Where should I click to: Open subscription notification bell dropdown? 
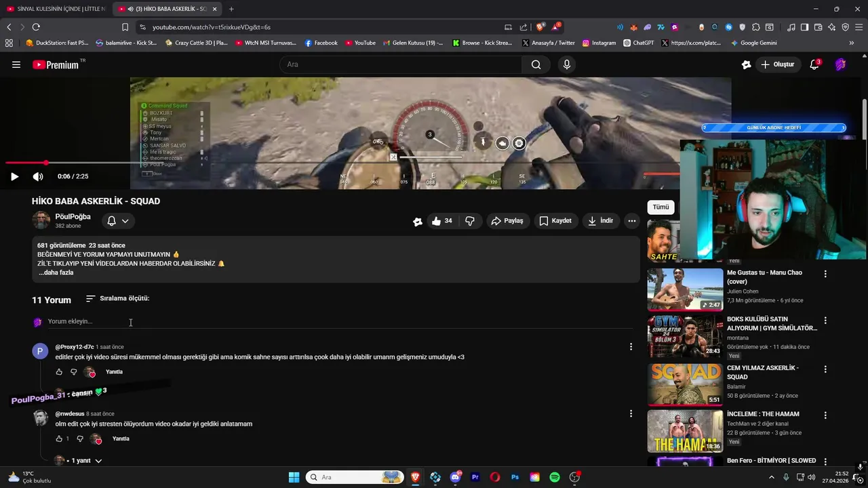118,221
